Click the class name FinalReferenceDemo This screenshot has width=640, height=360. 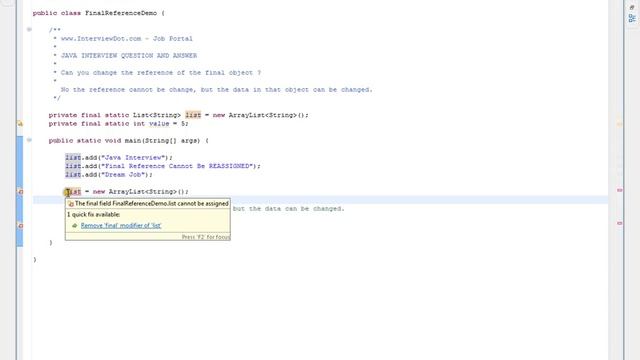coord(121,13)
